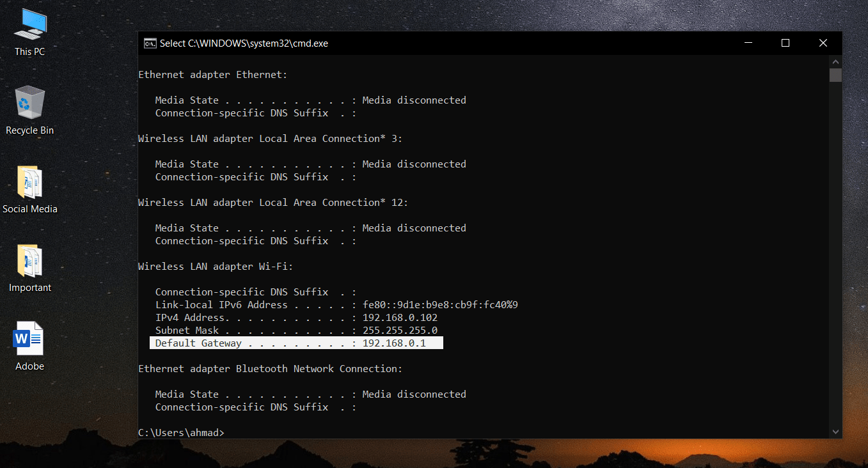Viewport: 868px width, 468px height.
Task: Open the This PC desktop icon
Action: coord(30,32)
